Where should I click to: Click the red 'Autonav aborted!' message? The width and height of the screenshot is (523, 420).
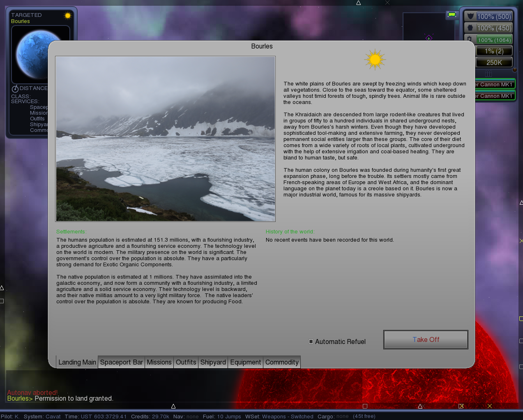tap(32, 392)
